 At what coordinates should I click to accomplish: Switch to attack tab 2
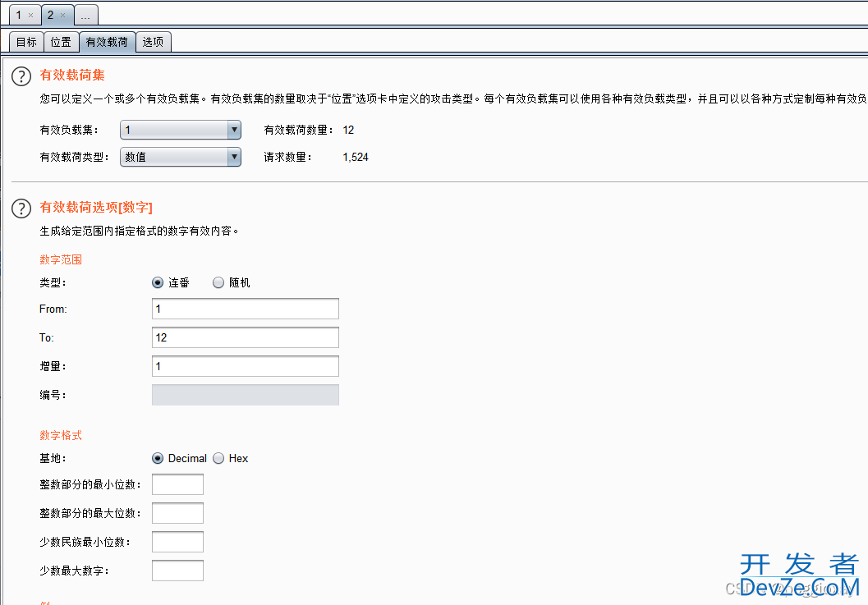click(x=50, y=15)
